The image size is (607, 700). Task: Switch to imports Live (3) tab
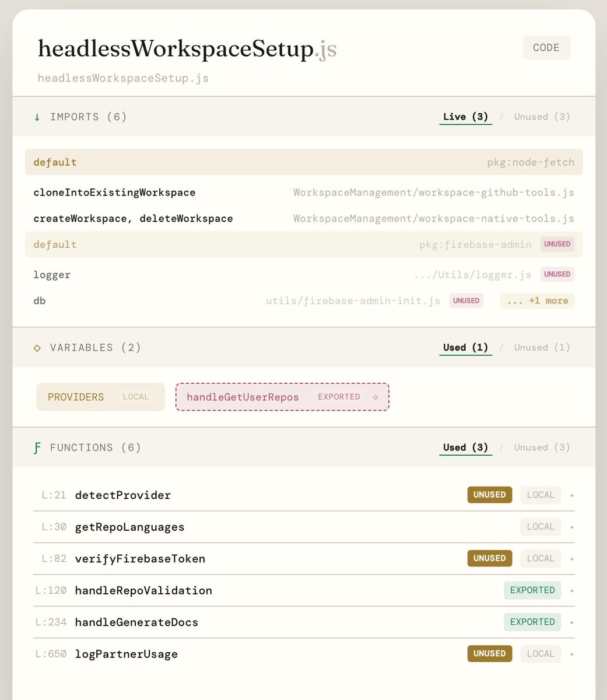point(465,117)
